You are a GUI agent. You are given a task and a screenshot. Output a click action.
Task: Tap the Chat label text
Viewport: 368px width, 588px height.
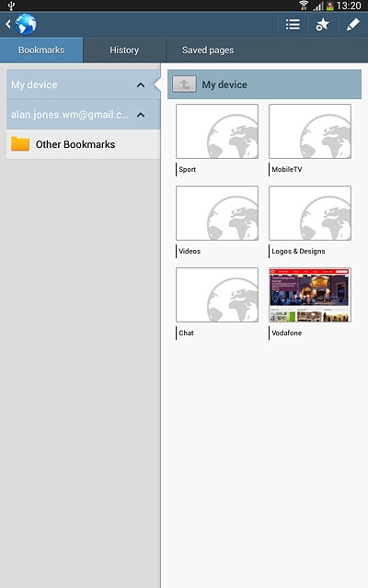186,333
